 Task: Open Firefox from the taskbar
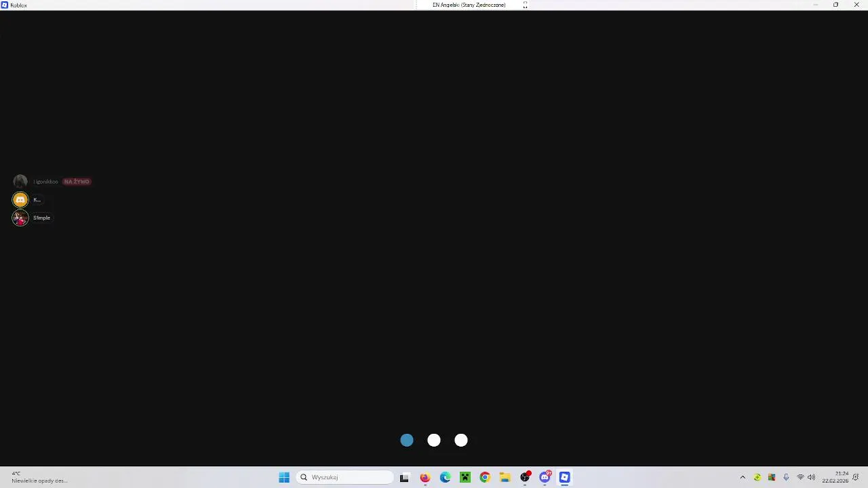click(425, 477)
